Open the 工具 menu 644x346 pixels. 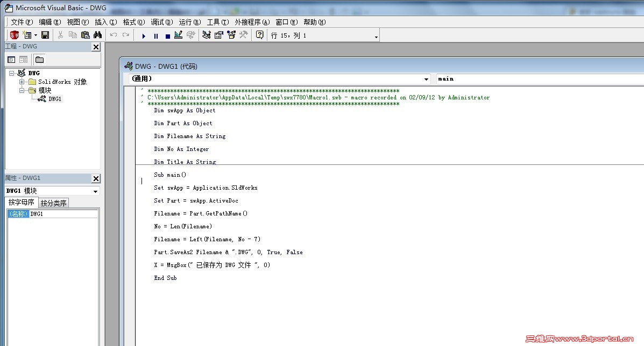tap(218, 22)
